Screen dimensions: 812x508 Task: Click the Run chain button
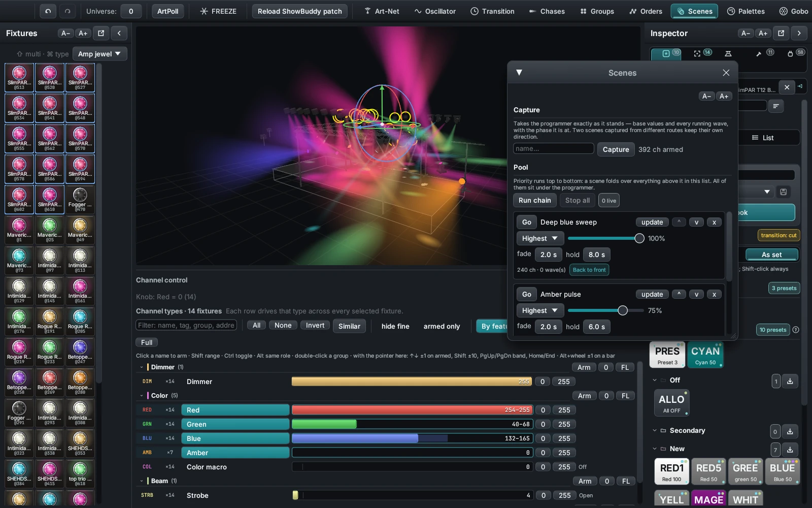click(x=534, y=200)
